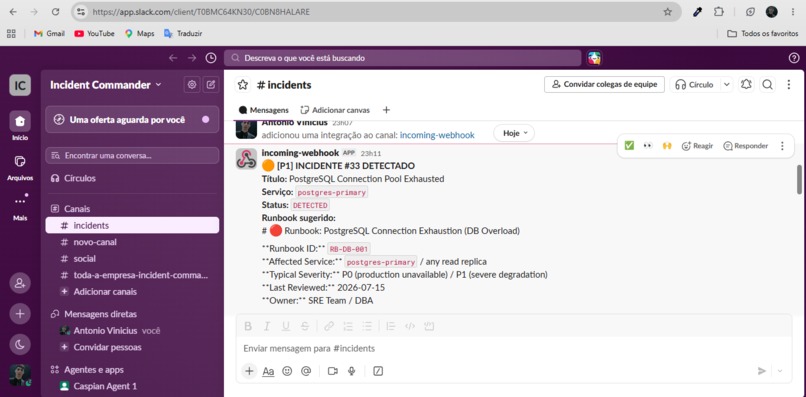Open the Hoje date dropdown
The image size is (806, 397).
click(x=514, y=133)
